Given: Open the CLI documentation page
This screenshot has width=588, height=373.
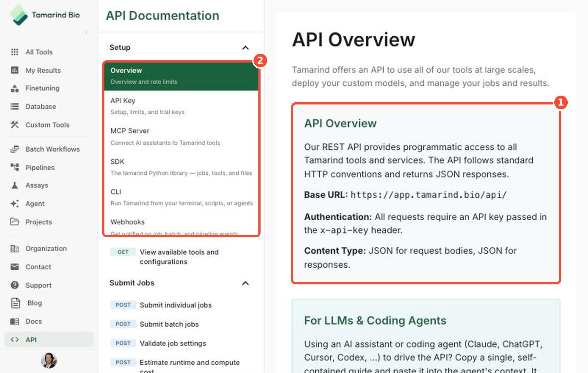Looking at the screenshot, I should point(181,197).
